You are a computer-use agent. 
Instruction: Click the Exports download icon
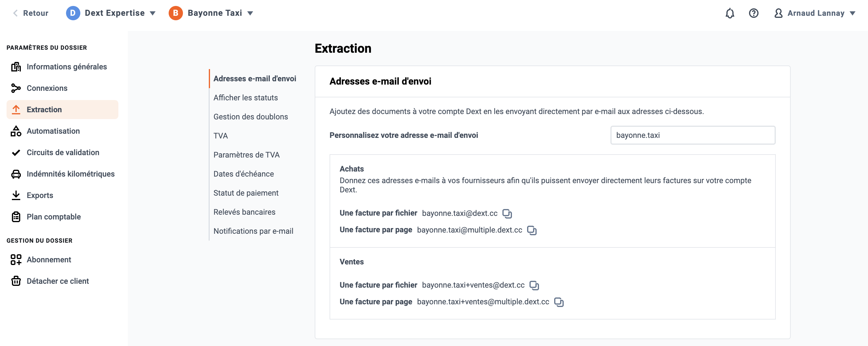[16, 195]
